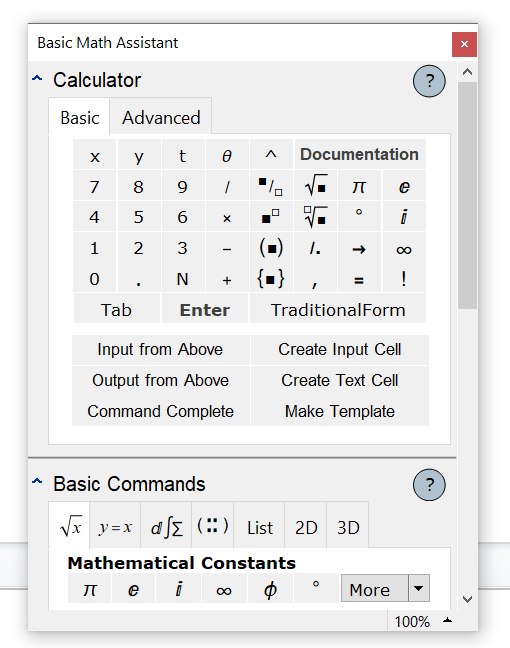Open Calculator section help question mark

tap(429, 81)
